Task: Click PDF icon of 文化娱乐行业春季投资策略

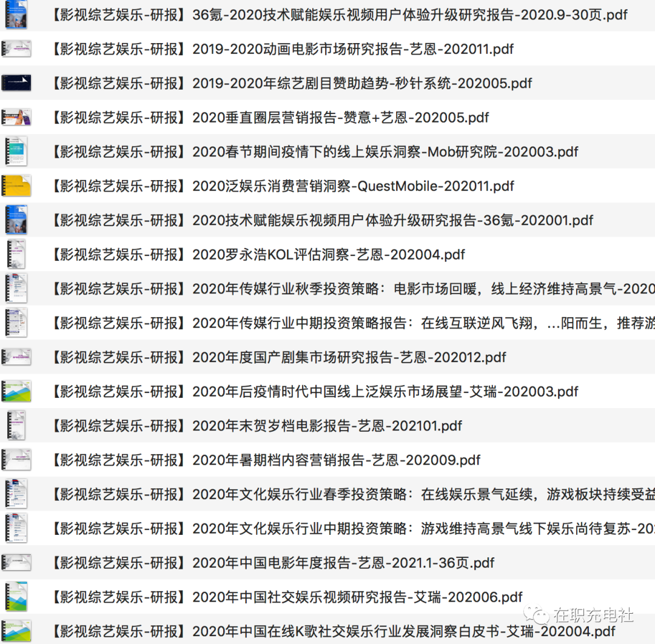Action: [x=16, y=494]
